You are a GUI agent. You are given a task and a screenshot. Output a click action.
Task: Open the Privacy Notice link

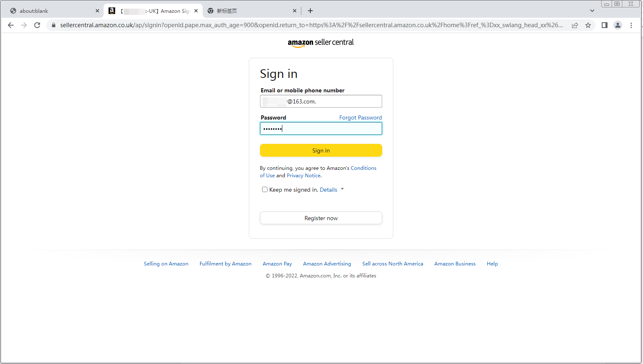coord(303,176)
